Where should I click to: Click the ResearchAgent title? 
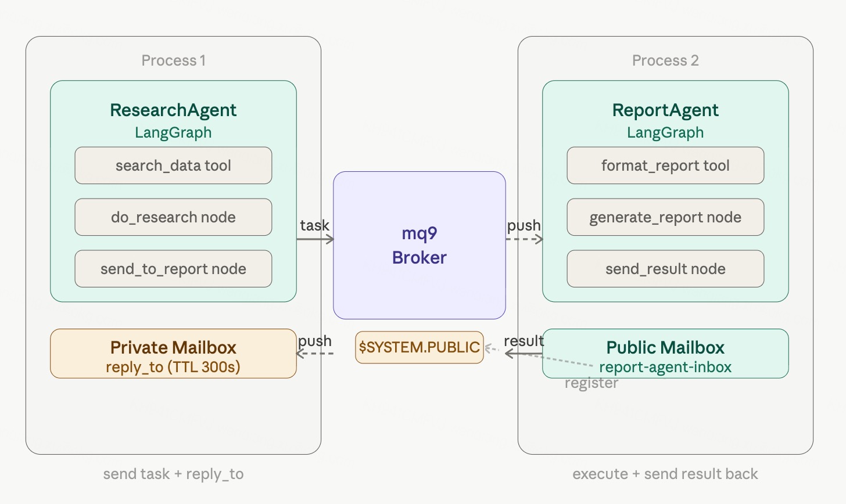(173, 110)
